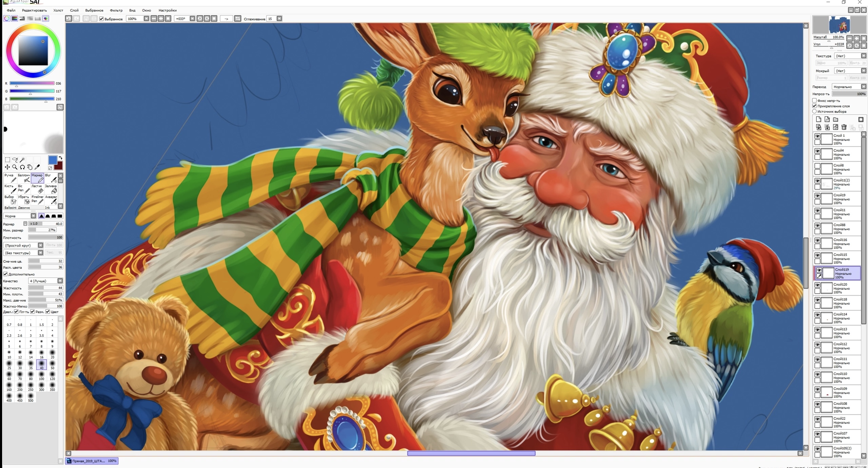Adjust the Плотность density slider
The height and width of the screenshot is (468, 868).
[x=46, y=238]
